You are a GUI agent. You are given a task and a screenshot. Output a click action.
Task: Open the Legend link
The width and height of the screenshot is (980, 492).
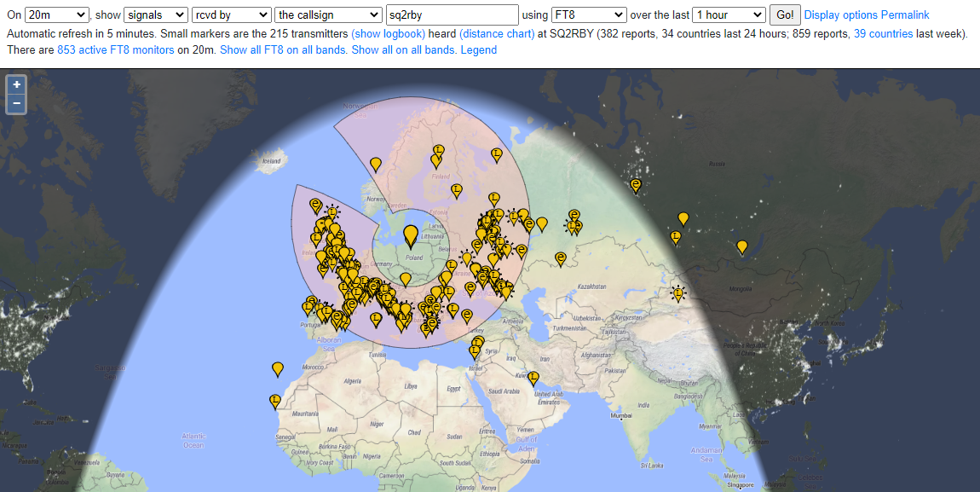pos(479,50)
